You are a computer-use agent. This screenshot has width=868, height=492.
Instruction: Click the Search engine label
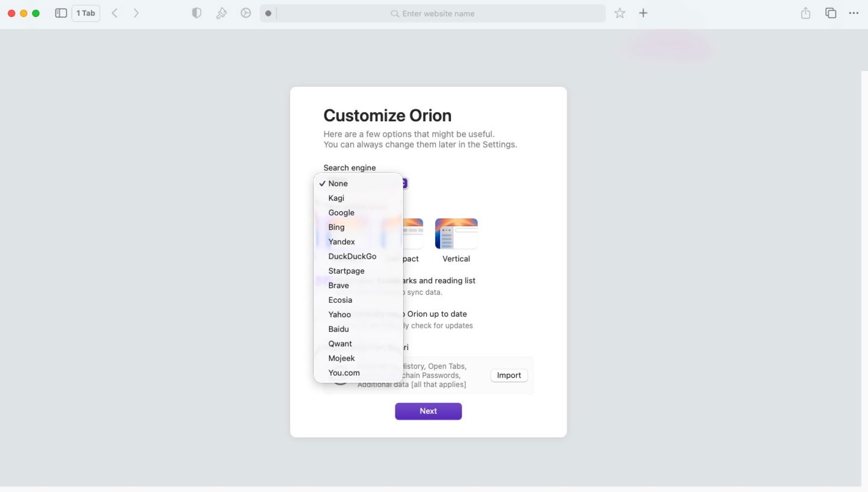[350, 168]
